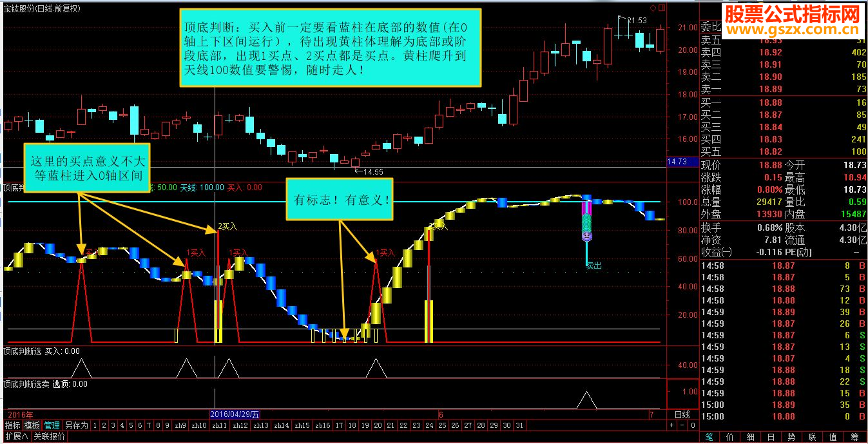Select template slot 9
The width and height of the screenshot is (868, 444).
pos(168,425)
